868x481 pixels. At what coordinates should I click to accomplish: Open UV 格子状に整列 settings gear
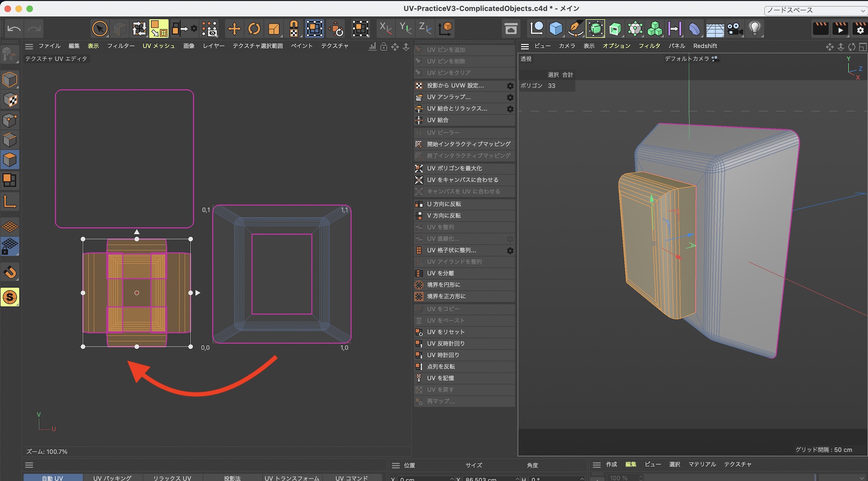pyautogui.click(x=510, y=250)
